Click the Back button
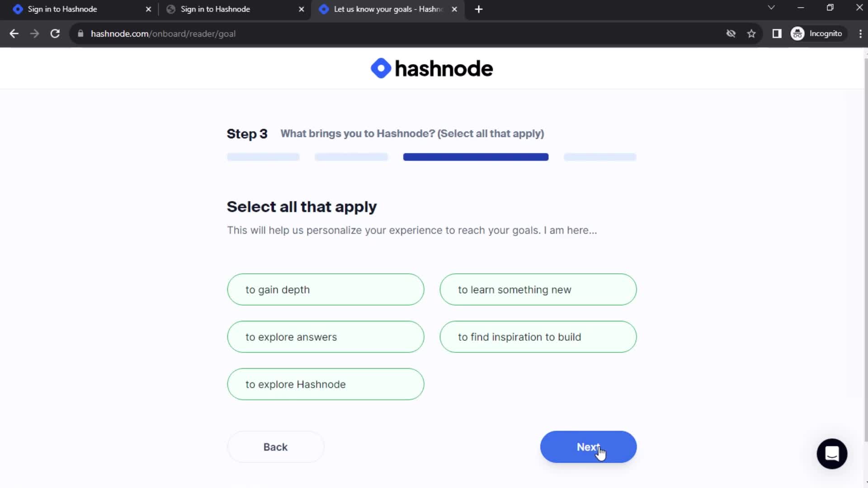 [x=275, y=447]
